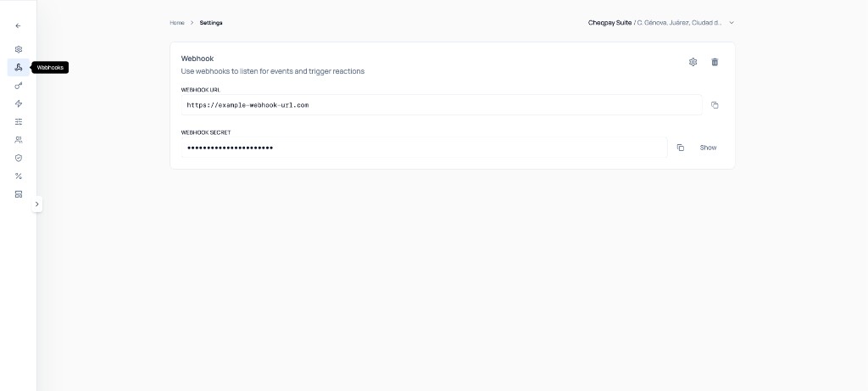Click the Webhook Secret field
Image resolution: width=868 pixels, height=391 pixels.
[424, 148]
